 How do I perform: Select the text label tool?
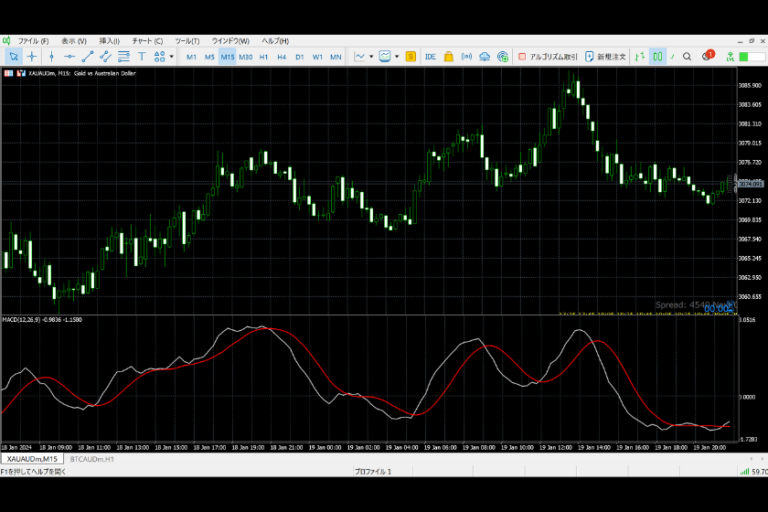click(x=142, y=57)
